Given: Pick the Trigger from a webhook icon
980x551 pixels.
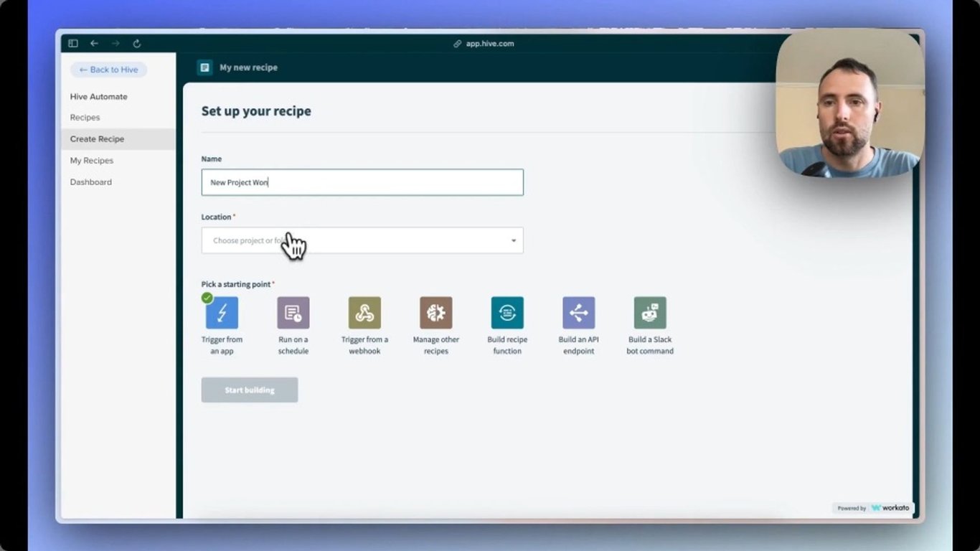Looking at the screenshot, I should point(364,313).
